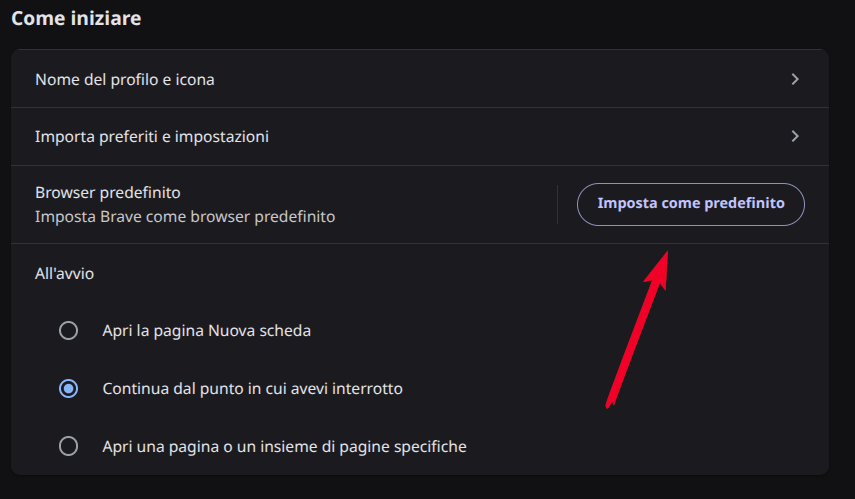Click label Apri una pagina o un insieme

(284, 446)
